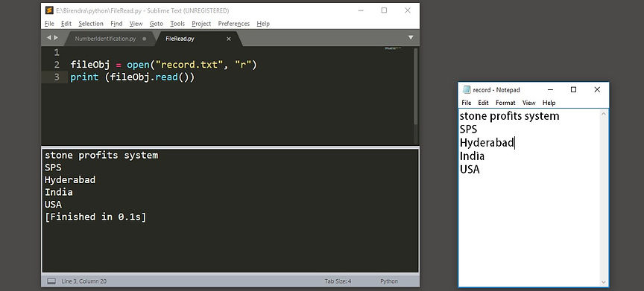The height and width of the screenshot is (291, 644).
Task: Open the Find menu
Action: click(x=116, y=24)
